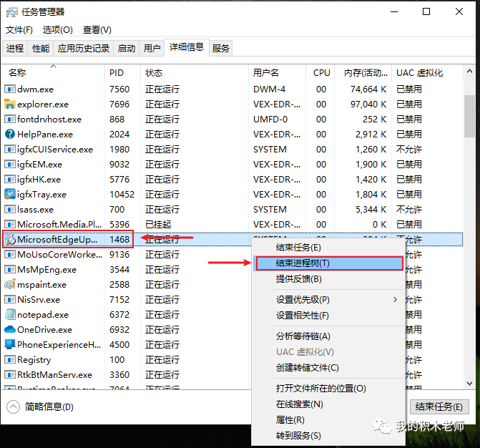Screen dimensions: 480x448
Task: Sort by the 名称 column header
Action: tap(53, 72)
